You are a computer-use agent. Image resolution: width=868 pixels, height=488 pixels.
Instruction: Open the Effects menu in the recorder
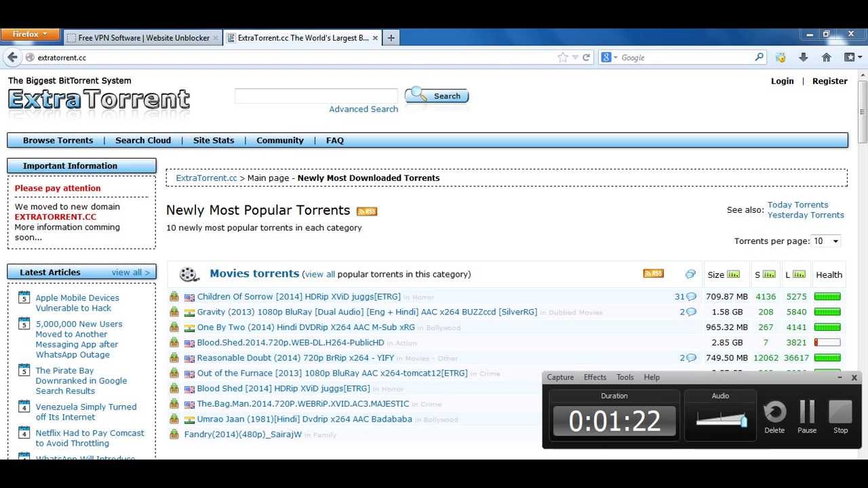coord(595,378)
